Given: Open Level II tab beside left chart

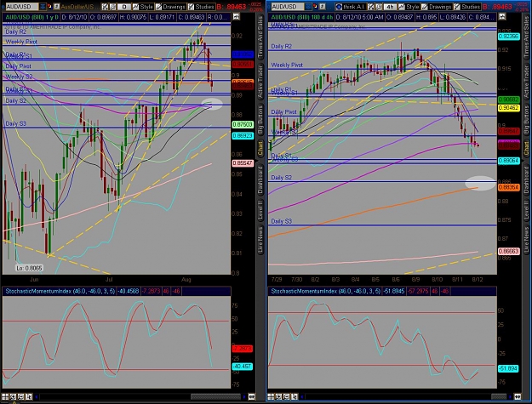Looking at the screenshot, I should 260,211.
